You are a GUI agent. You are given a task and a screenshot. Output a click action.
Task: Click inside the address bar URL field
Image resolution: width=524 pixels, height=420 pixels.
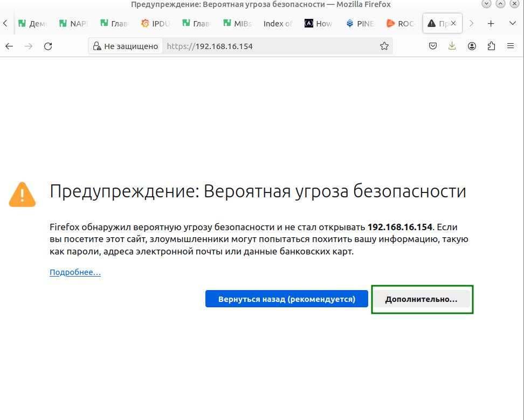[x=243, y=46]
